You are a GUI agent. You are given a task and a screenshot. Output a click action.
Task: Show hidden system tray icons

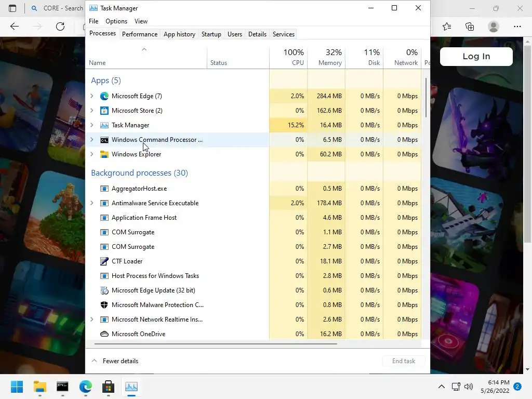(442, 387)
